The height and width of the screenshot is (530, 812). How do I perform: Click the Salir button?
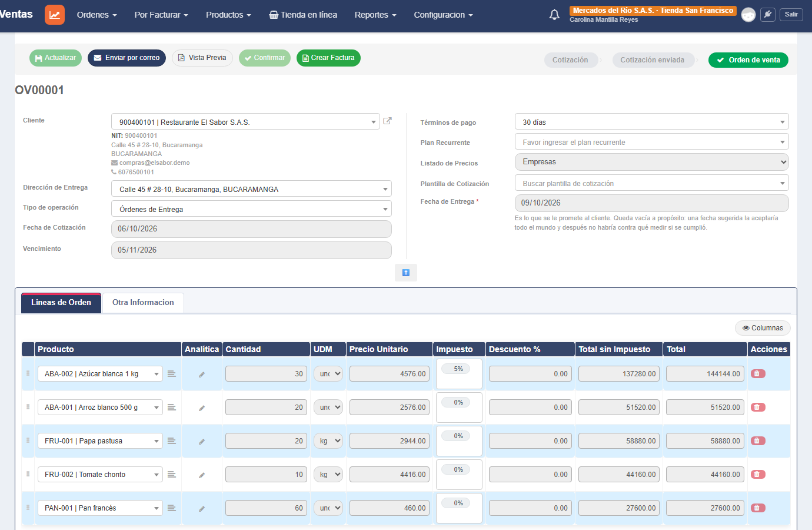(x=791, y=14)
